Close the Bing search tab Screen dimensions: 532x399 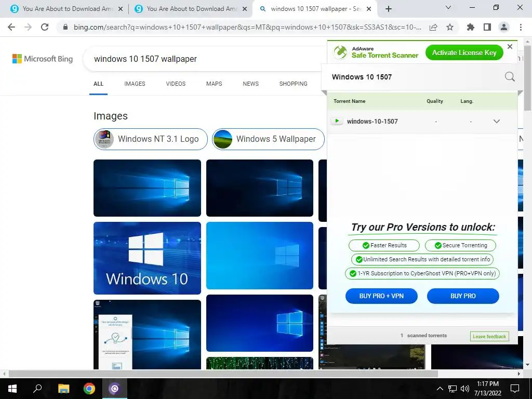(369, 9)
